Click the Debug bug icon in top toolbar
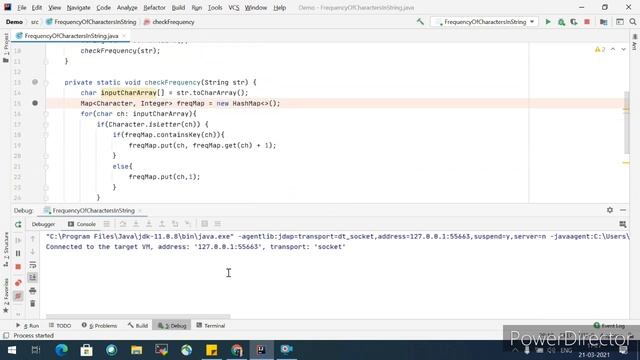Viewport: 640px width, 360px height. [x=561, y=22]
